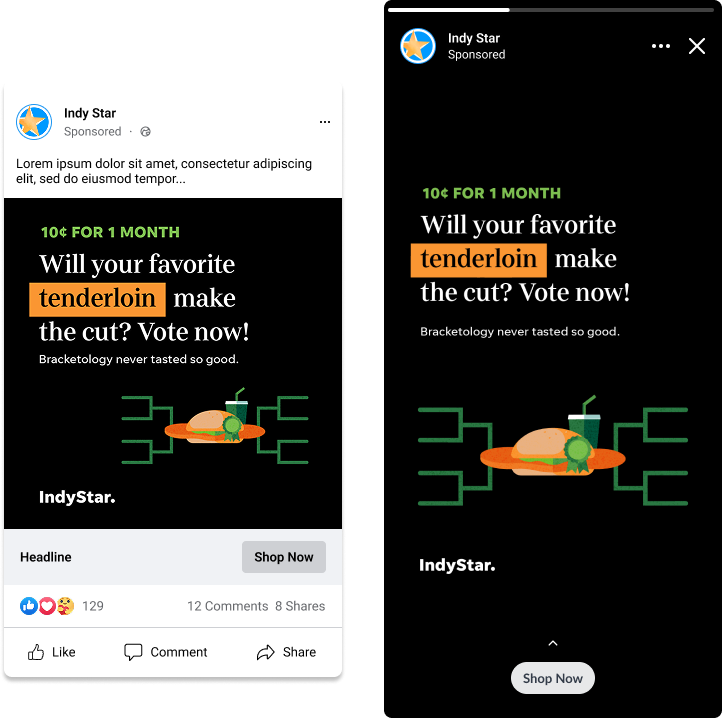Open the three-dot menu on feed post
This screenshot has width=722, height=718.
coord(324,122)
